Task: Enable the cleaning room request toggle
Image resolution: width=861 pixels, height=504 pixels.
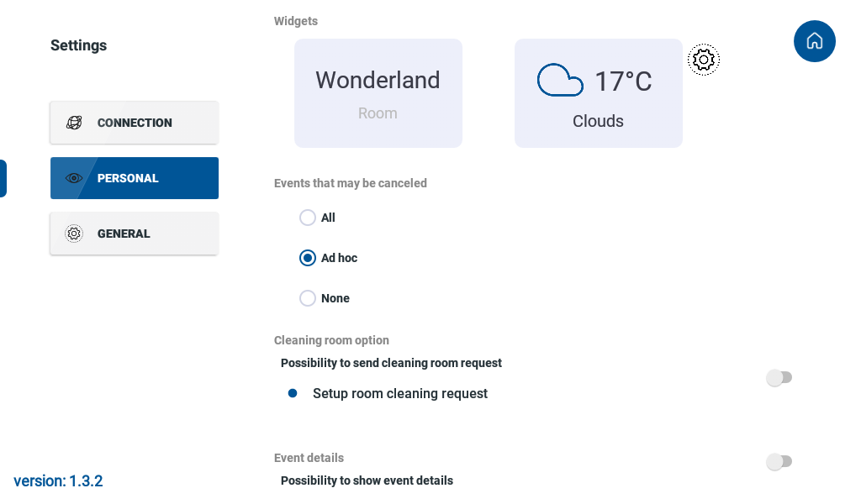Action: click(779, 377)
